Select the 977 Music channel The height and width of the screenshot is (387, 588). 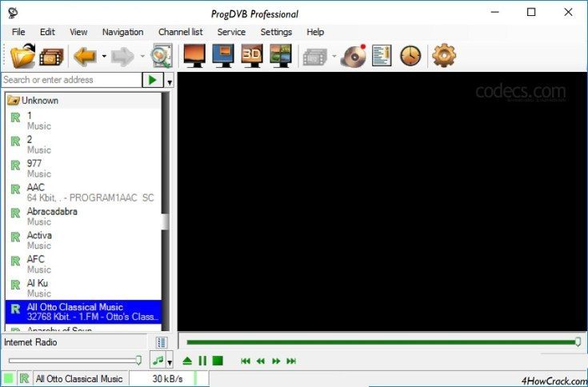click(x=83, y=169)
